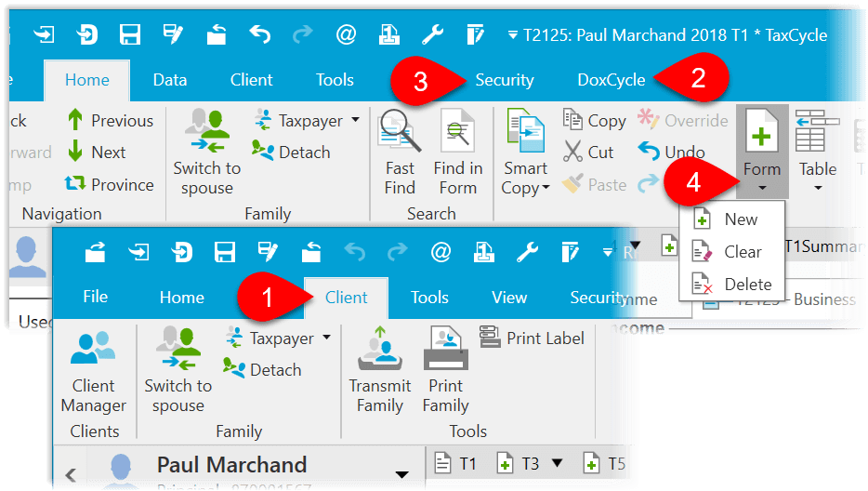Click Paste in the Home ribbon
The image size is (868, 491).
pyautogui.click(x=595, y=184)
